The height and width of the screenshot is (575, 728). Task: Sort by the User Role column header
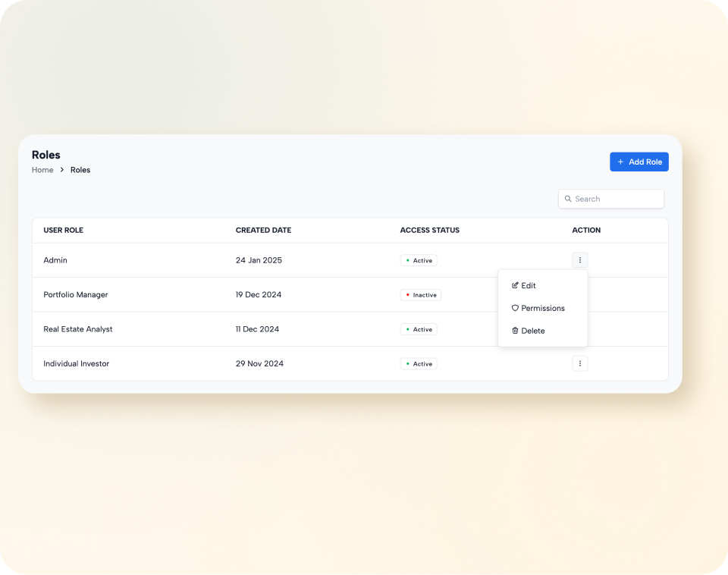[64, 231]
